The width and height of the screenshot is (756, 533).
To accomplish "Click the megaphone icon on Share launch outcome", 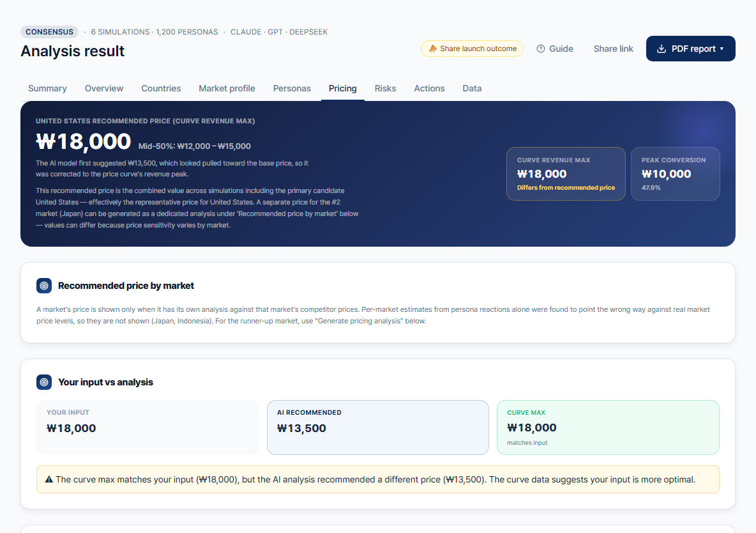I will coord(433,49).
